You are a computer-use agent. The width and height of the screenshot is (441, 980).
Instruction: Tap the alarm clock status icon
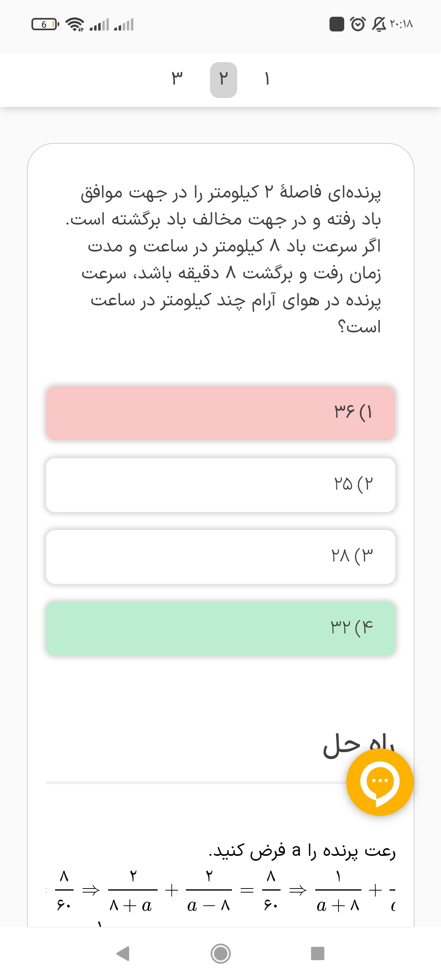(358, 24)
